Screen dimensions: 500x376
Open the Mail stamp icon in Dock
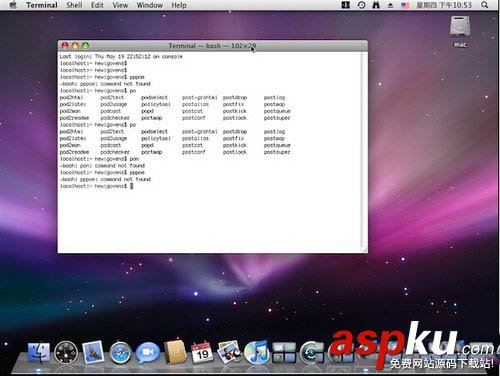point(93,352)
